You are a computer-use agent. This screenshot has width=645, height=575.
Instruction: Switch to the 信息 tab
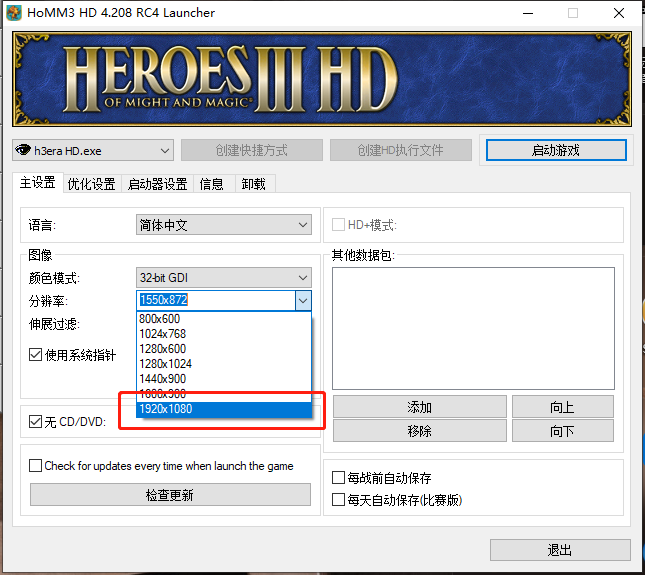tap(211, 184)
